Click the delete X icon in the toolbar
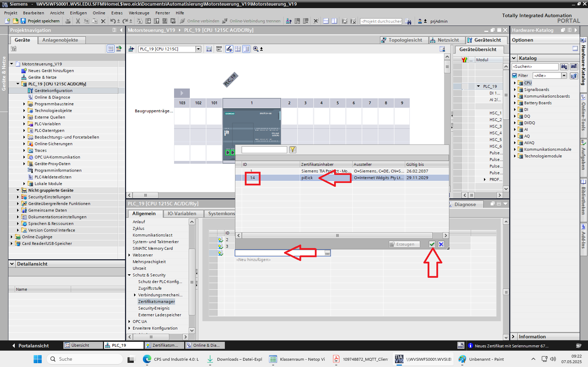588x367 pixels. pos(103,21)
